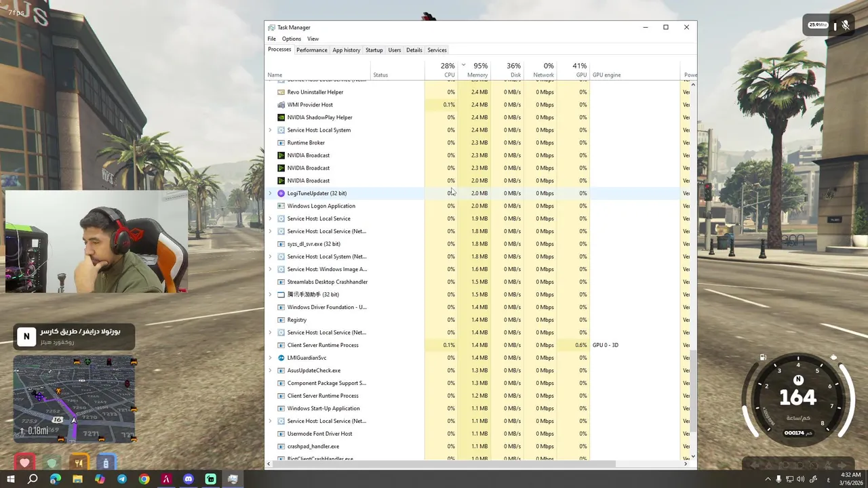This screenshot has width=868, height=488.
Task: Select the Windows Driver Foundation icon
Action: (x=281, y=307)
